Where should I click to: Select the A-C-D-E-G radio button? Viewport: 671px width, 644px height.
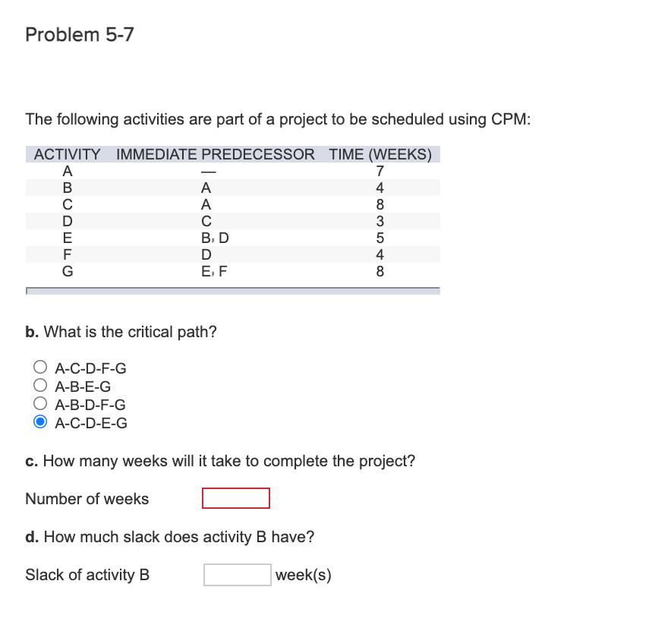[41, 422]
